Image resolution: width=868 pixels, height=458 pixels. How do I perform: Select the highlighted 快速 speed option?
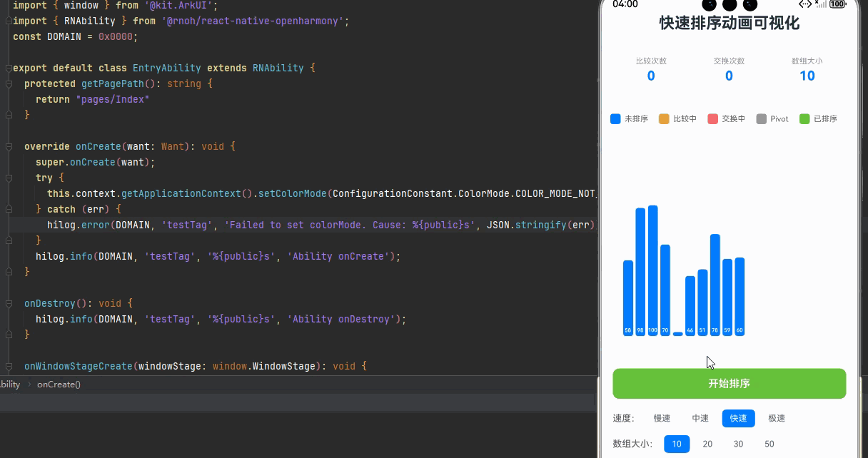pyautogui.click(x=738, y=418)
